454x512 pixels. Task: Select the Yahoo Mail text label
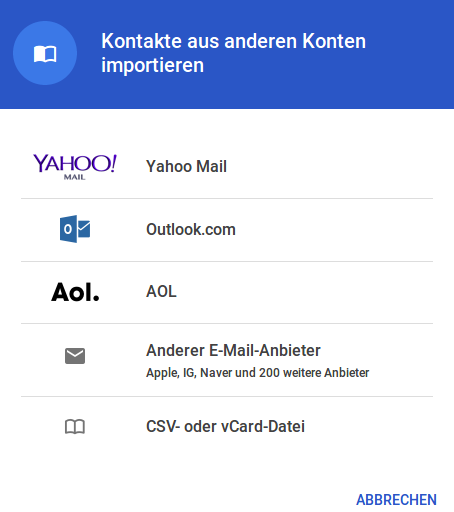pos(186,166)
